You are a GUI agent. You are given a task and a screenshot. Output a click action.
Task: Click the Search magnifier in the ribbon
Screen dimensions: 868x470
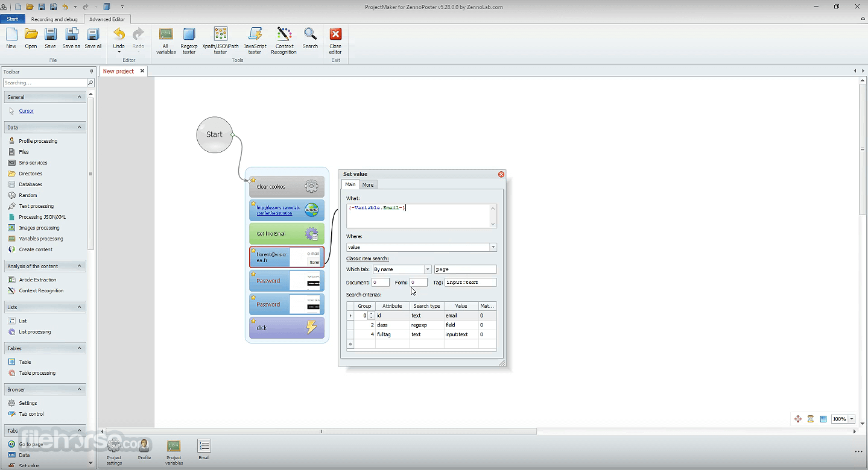click(x=310, y=38)
